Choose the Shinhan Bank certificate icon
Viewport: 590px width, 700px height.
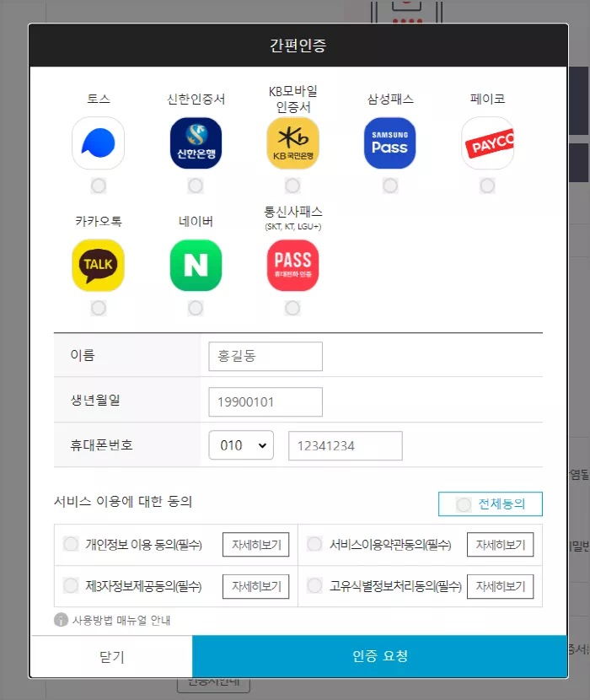(196, 143)
